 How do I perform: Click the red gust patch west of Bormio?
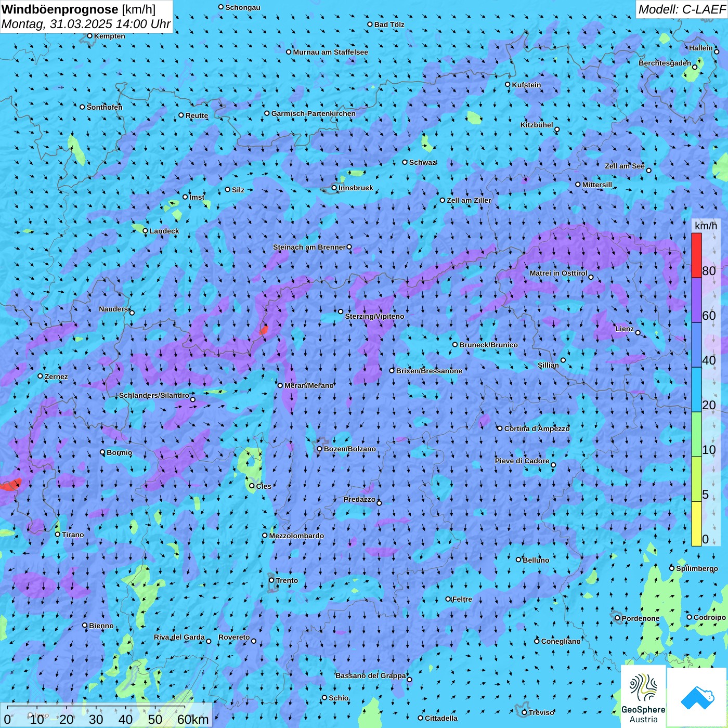pos(10,485)
